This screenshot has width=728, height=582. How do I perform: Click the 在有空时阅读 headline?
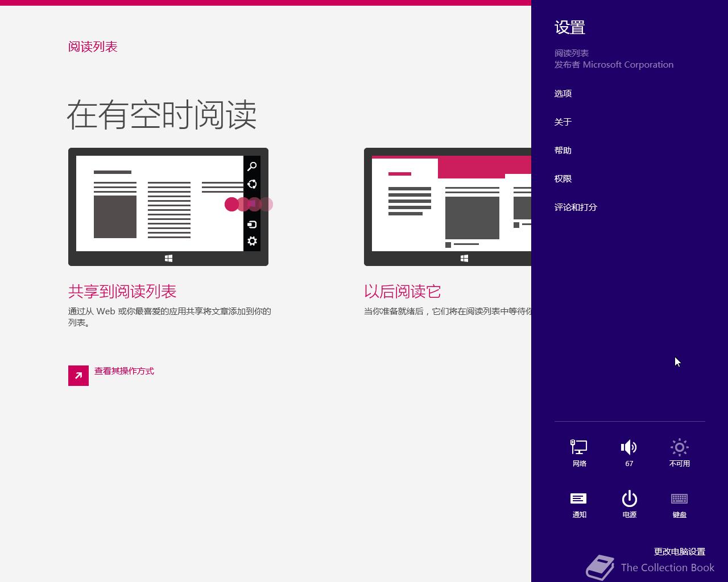pos(162,115)
